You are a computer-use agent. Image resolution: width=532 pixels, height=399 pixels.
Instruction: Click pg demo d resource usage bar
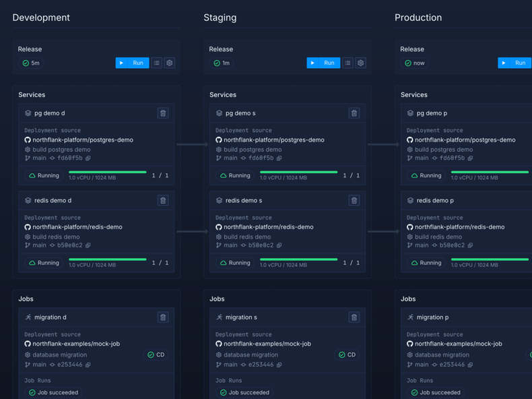pos(108,173)
